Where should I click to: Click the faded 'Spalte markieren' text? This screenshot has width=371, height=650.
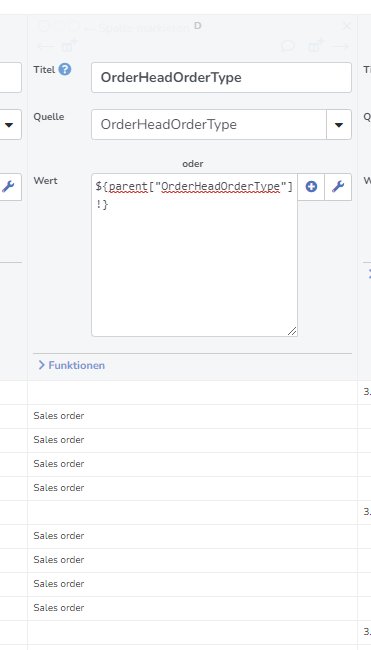click(x=144, y=28)
